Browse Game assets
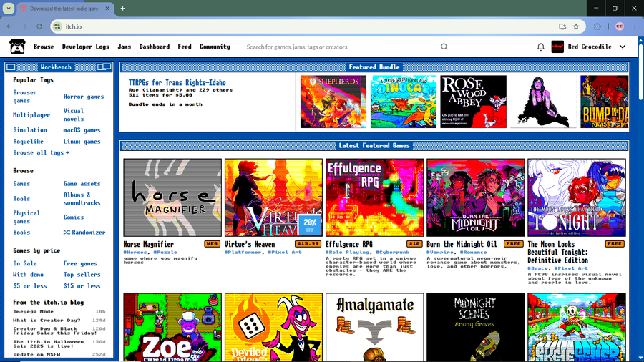 pos(82,183)
